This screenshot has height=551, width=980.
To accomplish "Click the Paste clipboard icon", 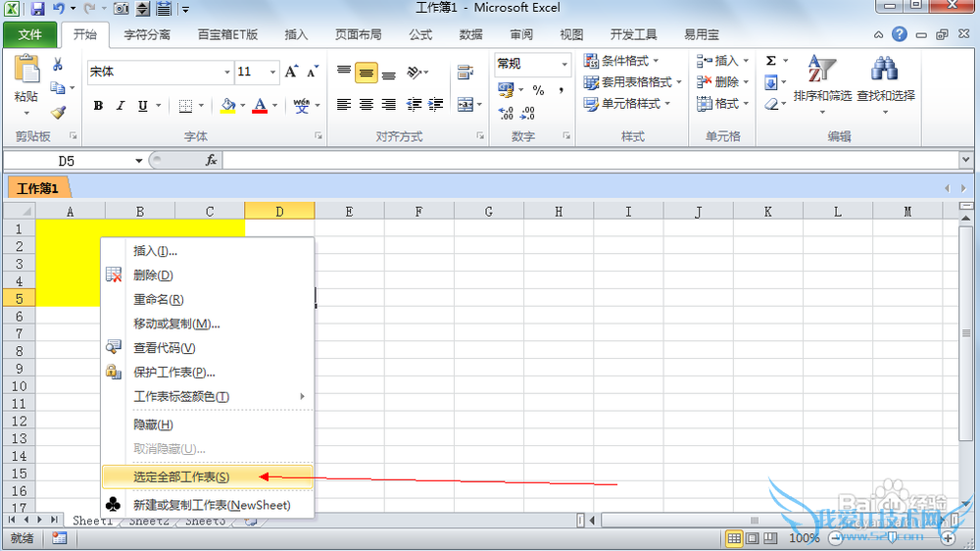I will point(26,70).
